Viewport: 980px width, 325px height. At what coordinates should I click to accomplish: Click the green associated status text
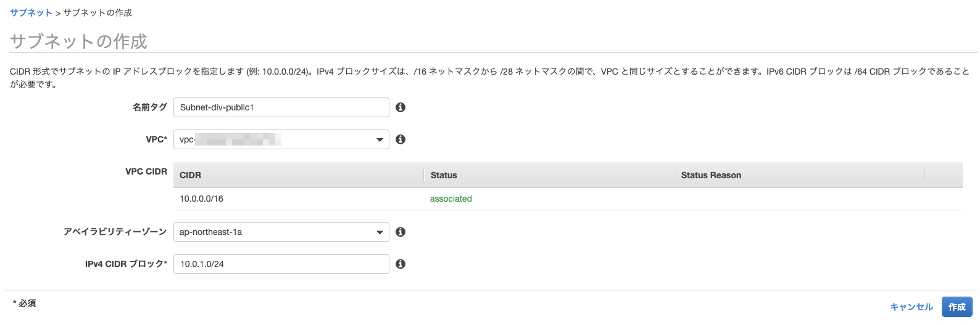click(451, 199)
